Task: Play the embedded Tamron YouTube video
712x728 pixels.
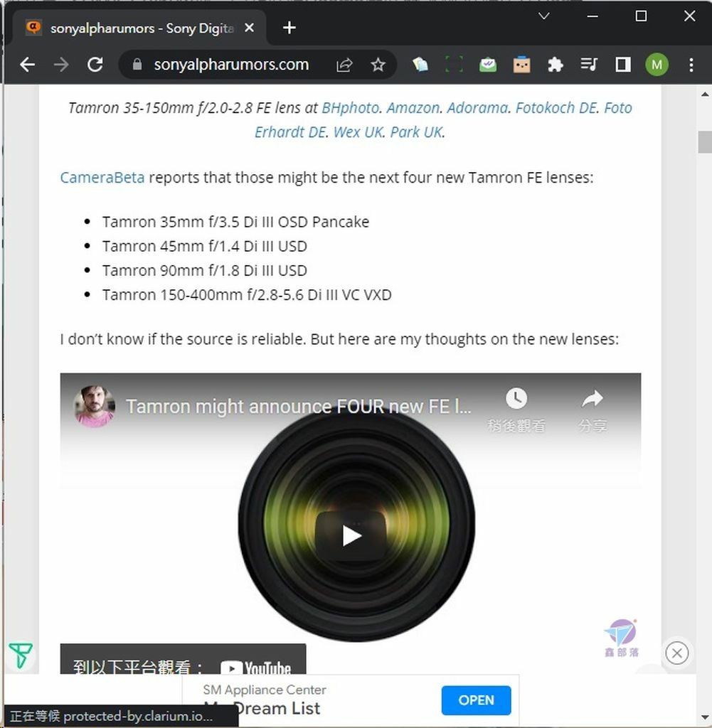Action: coord(351,536)
